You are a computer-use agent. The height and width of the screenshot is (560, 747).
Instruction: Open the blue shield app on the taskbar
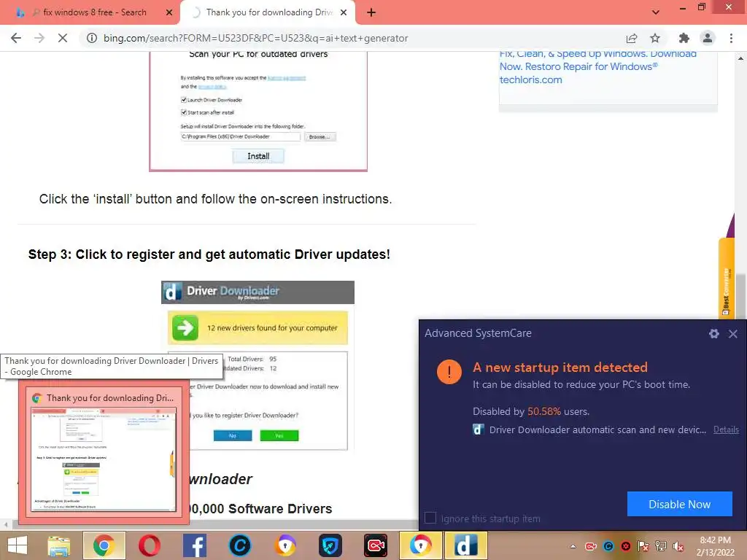(x=330, y=545)
